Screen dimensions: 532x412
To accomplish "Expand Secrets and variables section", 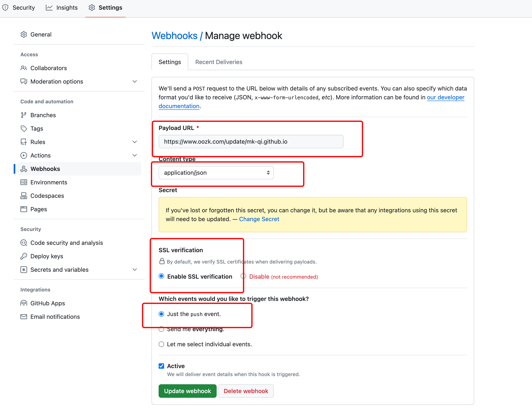I will (134, 270).
